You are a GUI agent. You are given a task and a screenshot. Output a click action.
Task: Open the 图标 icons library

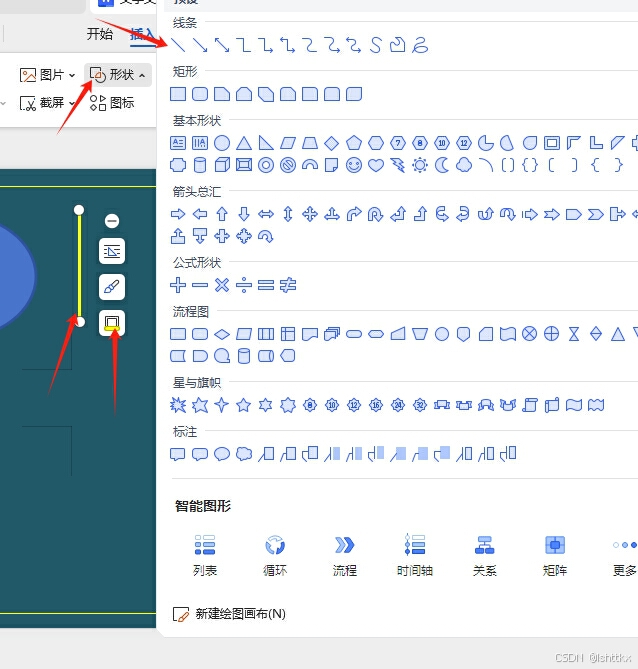[x=112, y=103]
